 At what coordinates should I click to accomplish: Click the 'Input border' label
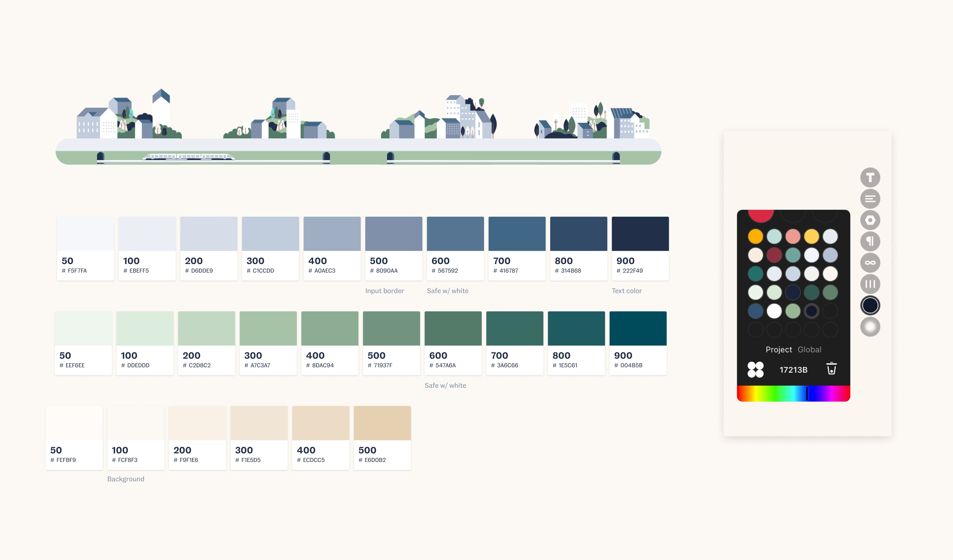pos(384,291)
